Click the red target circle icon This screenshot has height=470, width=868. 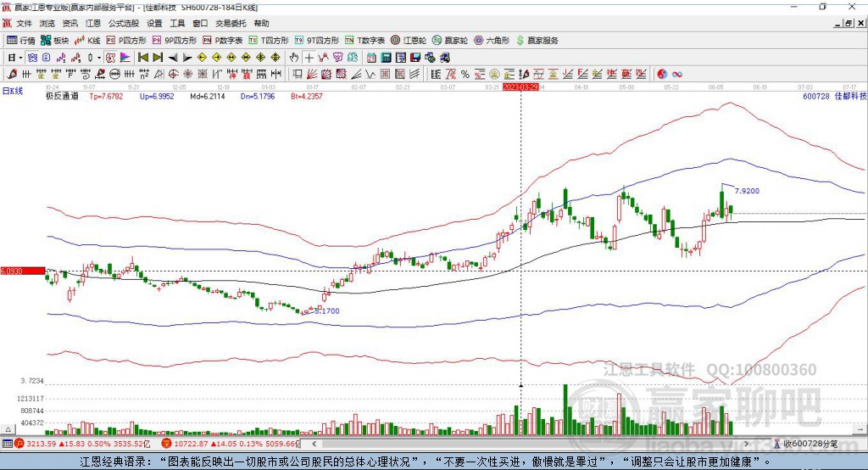tap(173, 74)
